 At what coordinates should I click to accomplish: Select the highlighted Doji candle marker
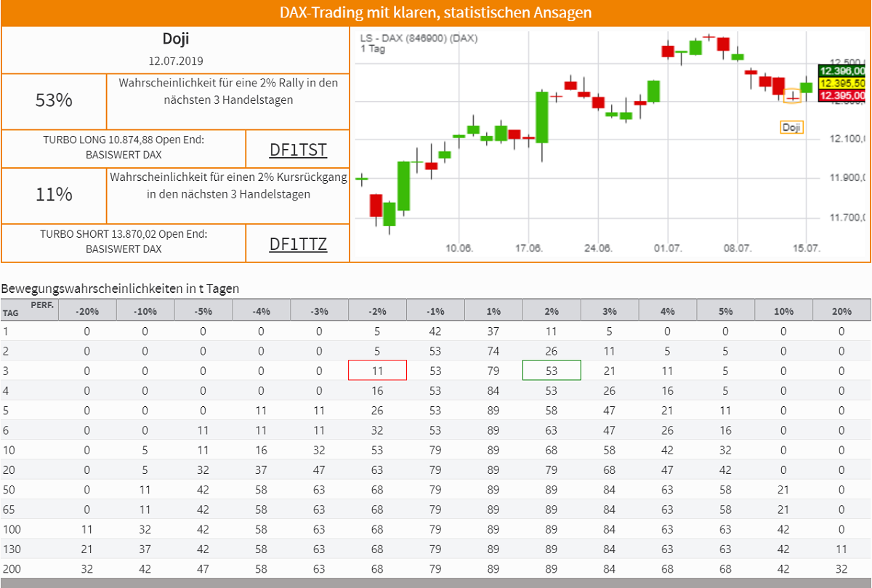[x=793, y=96]
